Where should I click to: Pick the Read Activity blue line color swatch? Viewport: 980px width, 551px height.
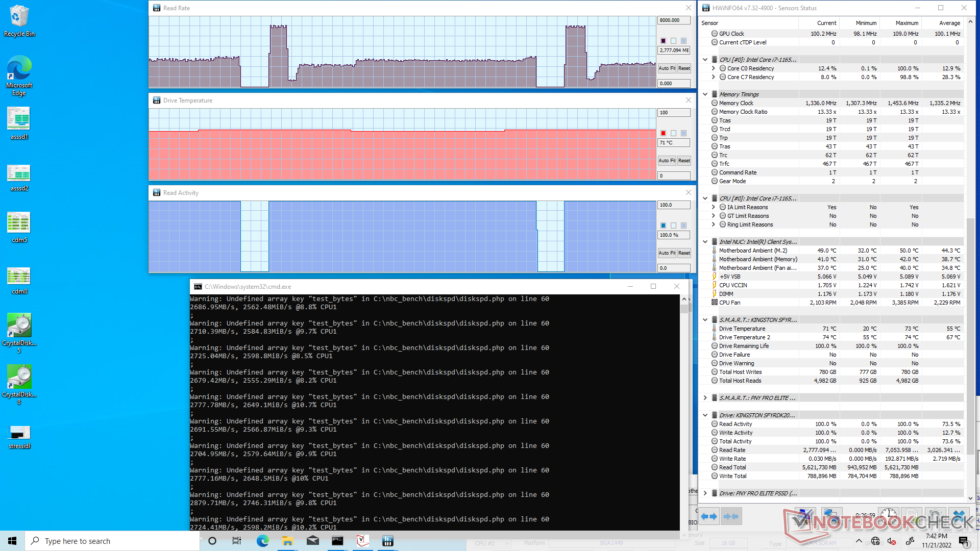[x=663, y=226]
